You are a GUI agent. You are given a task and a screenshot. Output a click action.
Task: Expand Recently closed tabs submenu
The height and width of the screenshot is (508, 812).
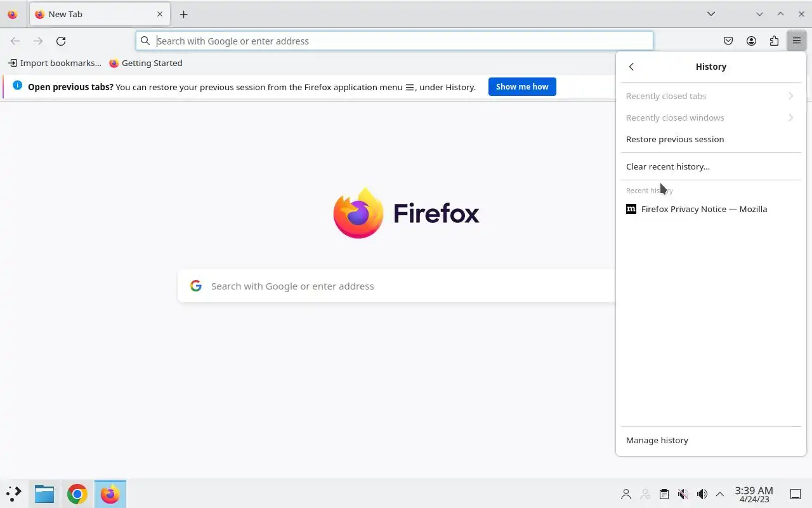(x=710, y=96)
